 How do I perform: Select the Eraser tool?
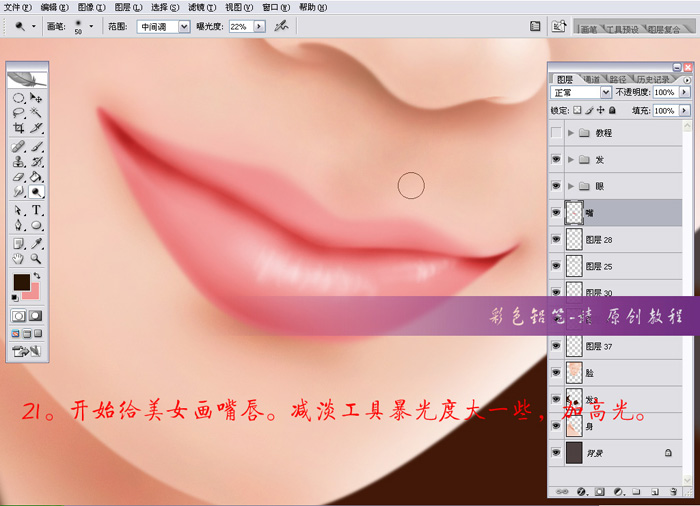(18, 177)
